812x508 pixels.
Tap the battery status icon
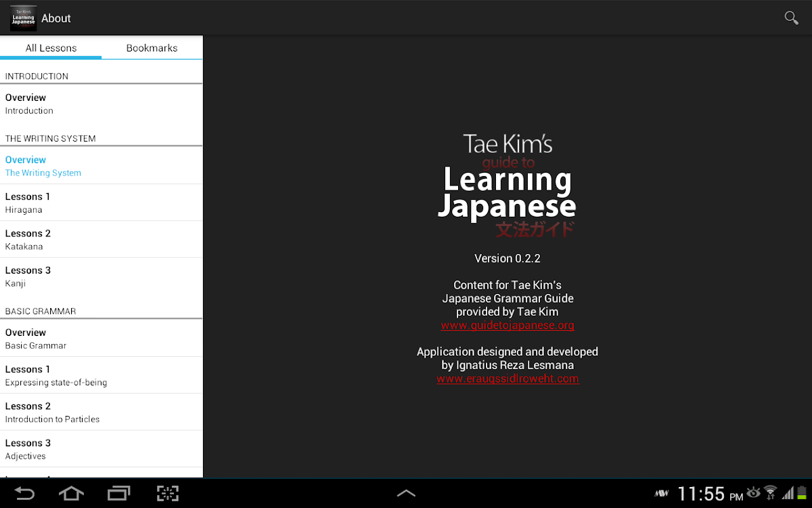click(x=803, y=493)
